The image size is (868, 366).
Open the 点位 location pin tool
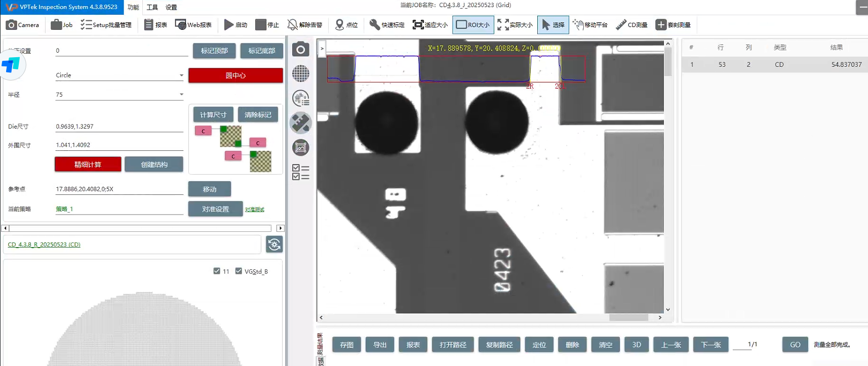click(346, 25)
